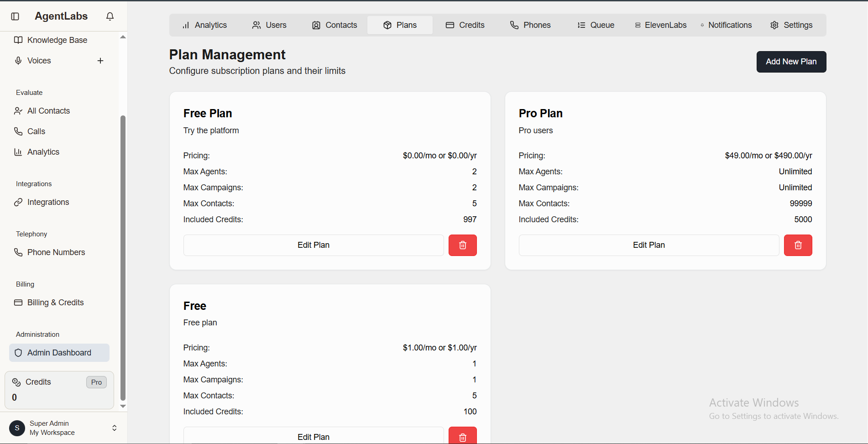The width and height of the screenshot is (868, 444).
Task: Open Phone Numbers under Telephony
Action: point(56,252)
